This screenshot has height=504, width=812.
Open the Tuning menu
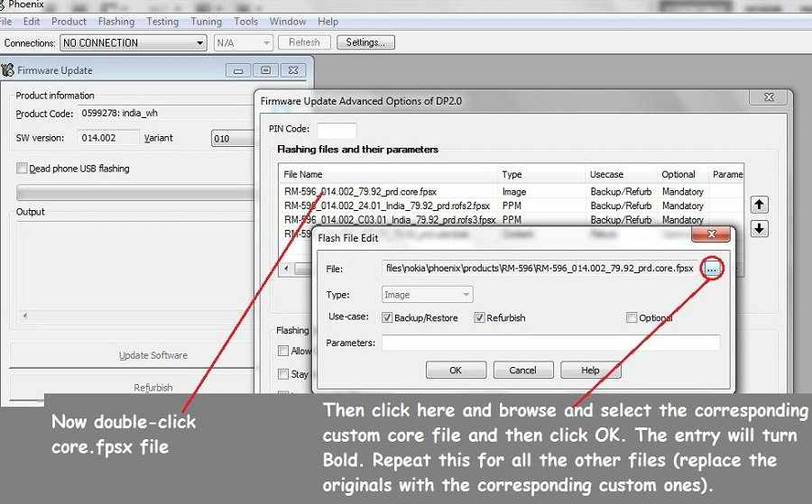[206, 22]
